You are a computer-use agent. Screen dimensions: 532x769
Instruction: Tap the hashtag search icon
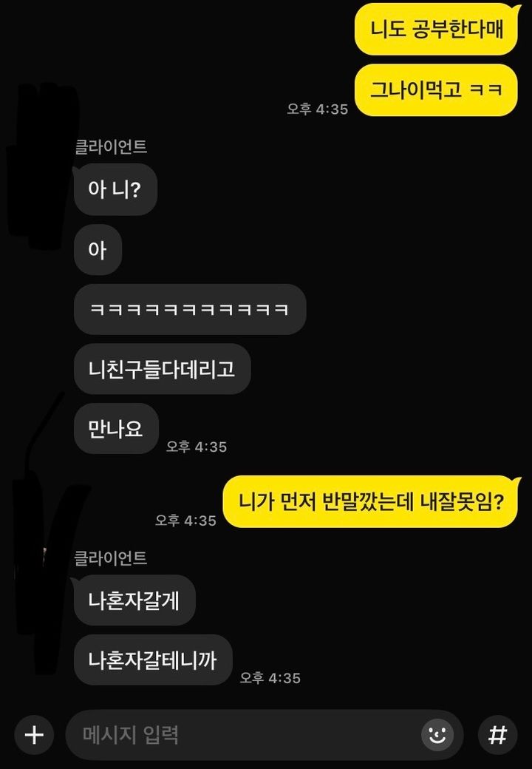click(497, 735)
